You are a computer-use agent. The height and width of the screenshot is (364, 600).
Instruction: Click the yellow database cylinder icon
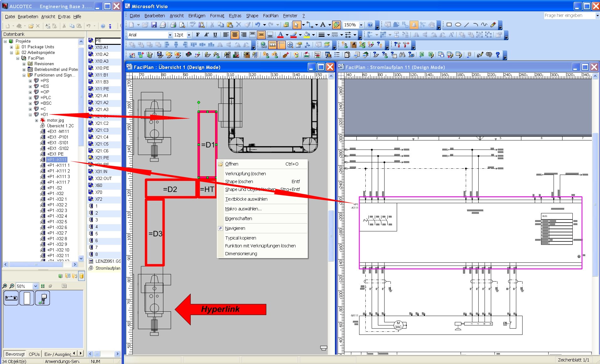[x=82, y=276]
